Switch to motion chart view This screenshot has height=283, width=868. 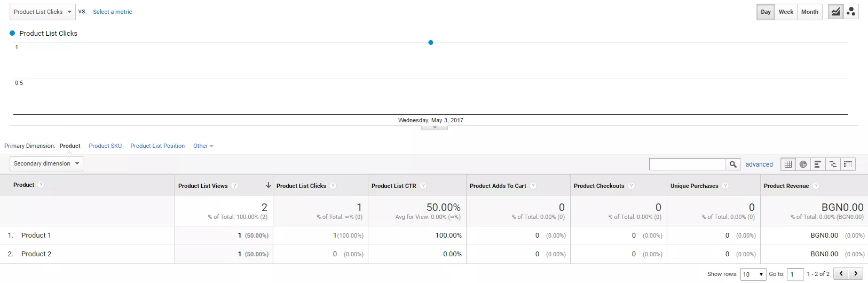(x=851, y=12)
